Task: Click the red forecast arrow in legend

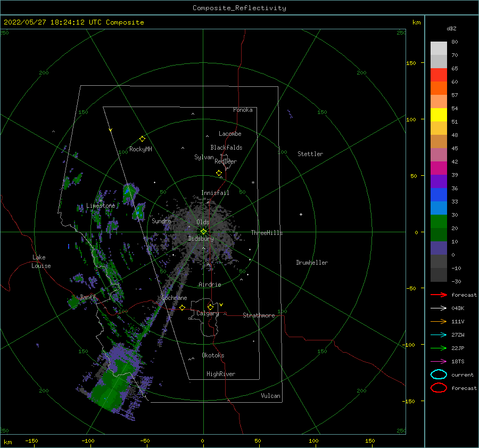Action: (439, 295)
